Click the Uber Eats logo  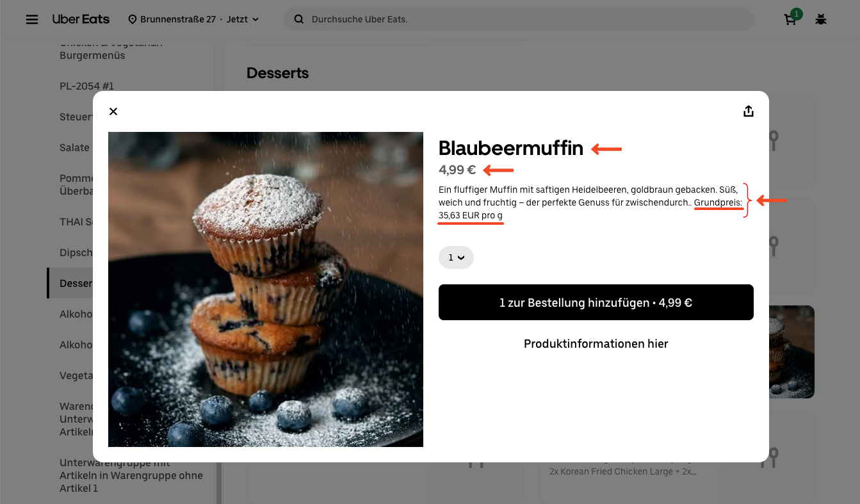pyautogui.click(x=81, y=19)
